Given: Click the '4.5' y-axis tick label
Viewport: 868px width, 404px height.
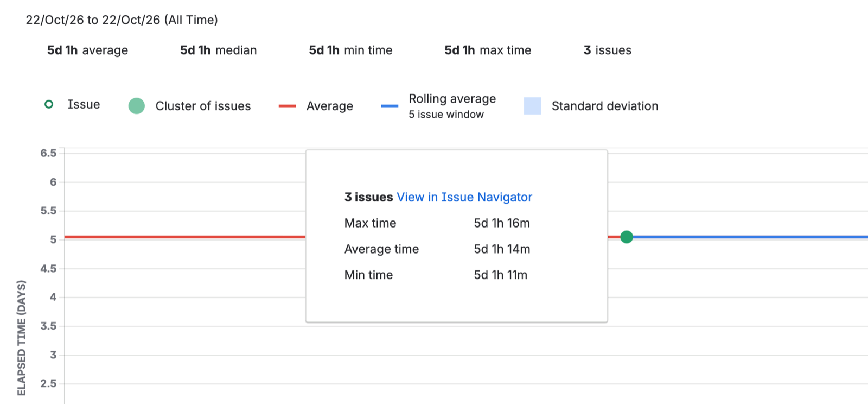Looking at the screenshot, I should [x=48, y=268].
